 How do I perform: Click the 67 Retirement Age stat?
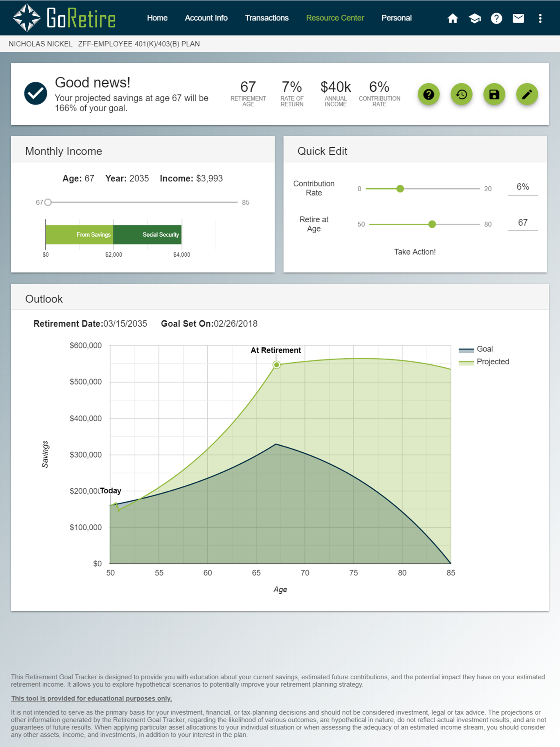[248, 93]
